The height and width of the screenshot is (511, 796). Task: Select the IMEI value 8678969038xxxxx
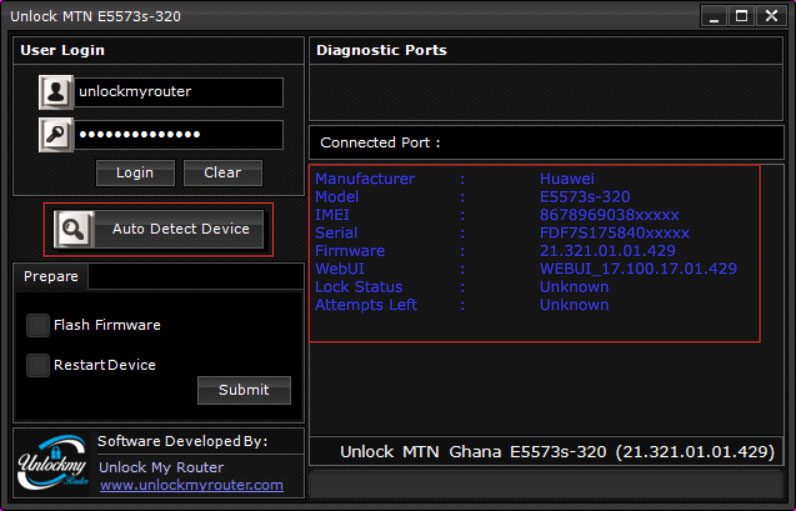pyautogui.click(x=609, y=215)
